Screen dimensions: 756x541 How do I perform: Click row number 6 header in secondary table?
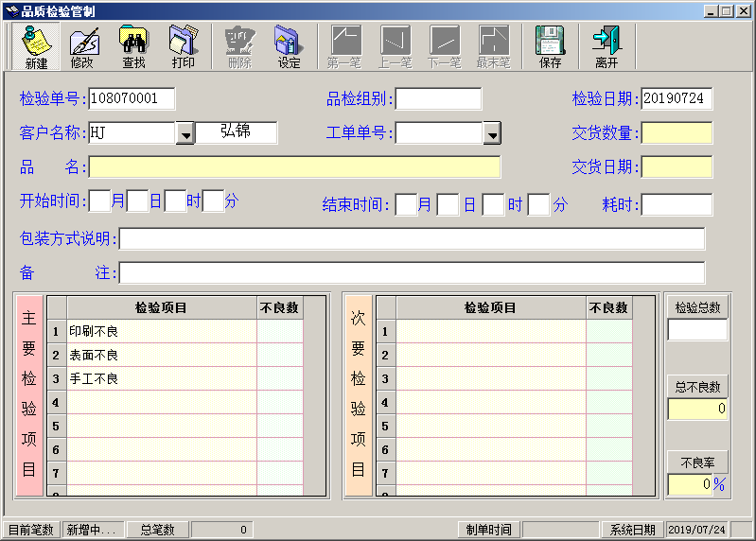click(x=386, y=449)
